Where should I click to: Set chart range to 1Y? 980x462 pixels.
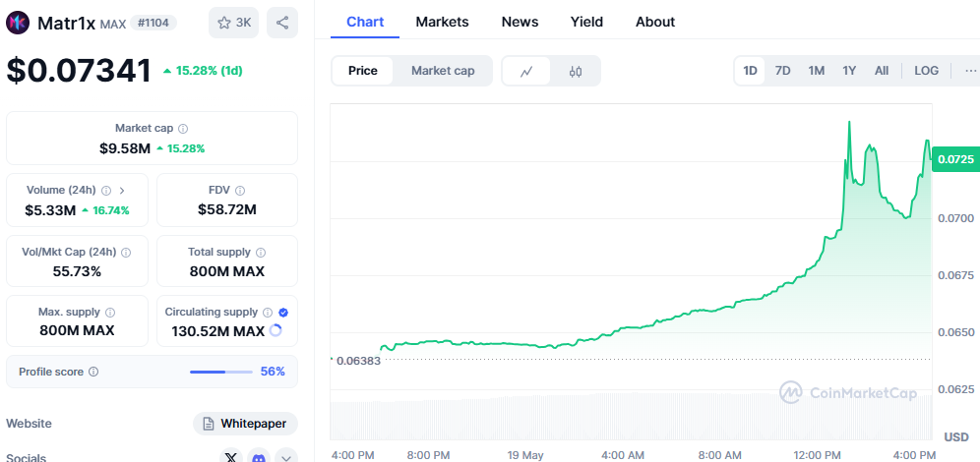tap(849, 71)
